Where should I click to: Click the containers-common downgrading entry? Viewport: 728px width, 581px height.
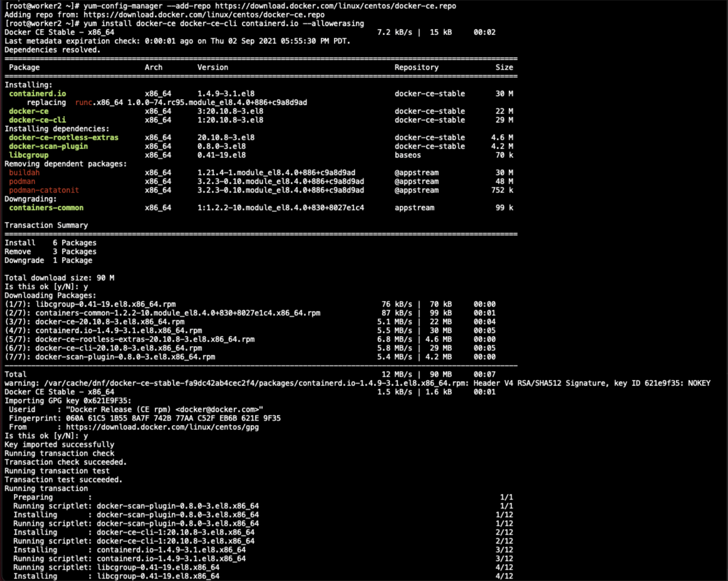pyautogui.click(x=46, y=208)
